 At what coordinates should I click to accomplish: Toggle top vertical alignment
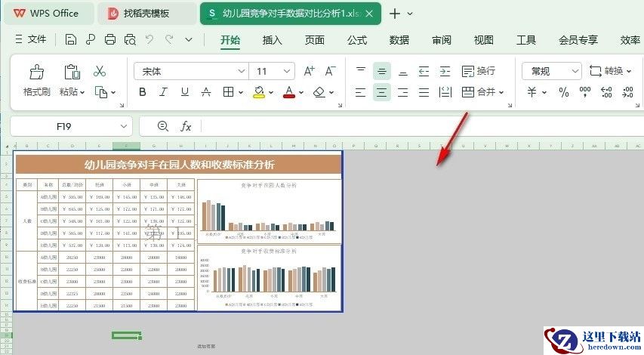tap(361, 72)
